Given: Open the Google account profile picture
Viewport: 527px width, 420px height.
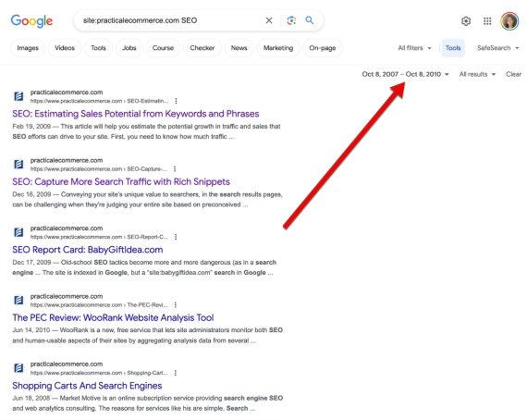Looking at the screenshot, I should point(509,21).
